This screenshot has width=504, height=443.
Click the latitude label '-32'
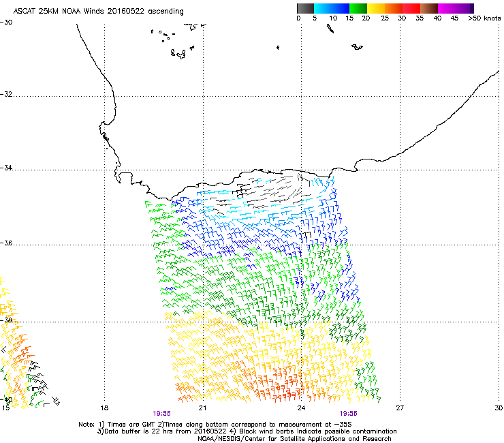[x=6, y=94]
